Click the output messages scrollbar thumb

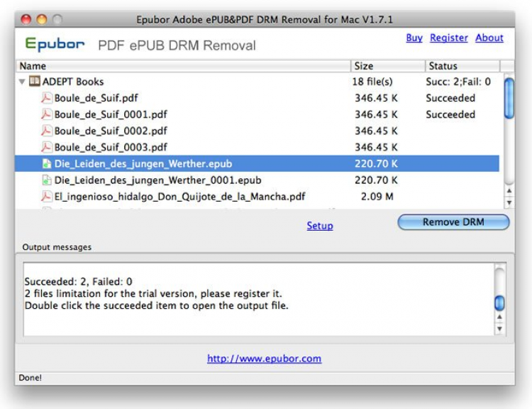point(499,302)
